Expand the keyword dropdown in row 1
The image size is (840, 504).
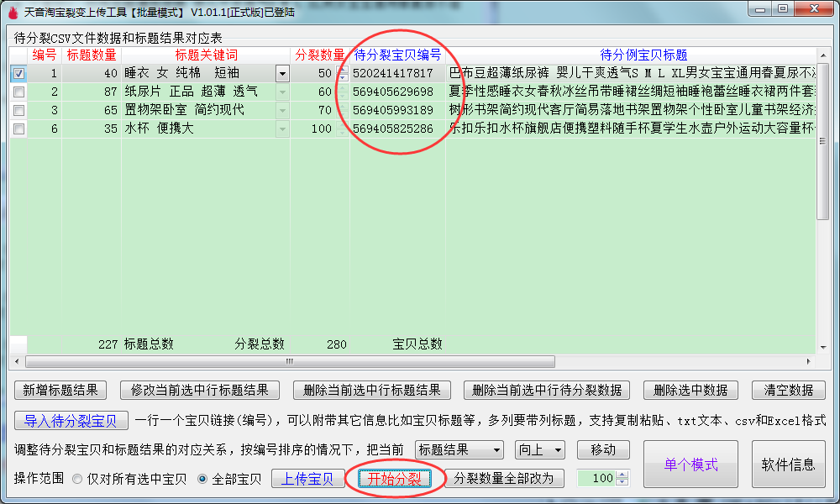pyautogui.click(x=282, y=74)
